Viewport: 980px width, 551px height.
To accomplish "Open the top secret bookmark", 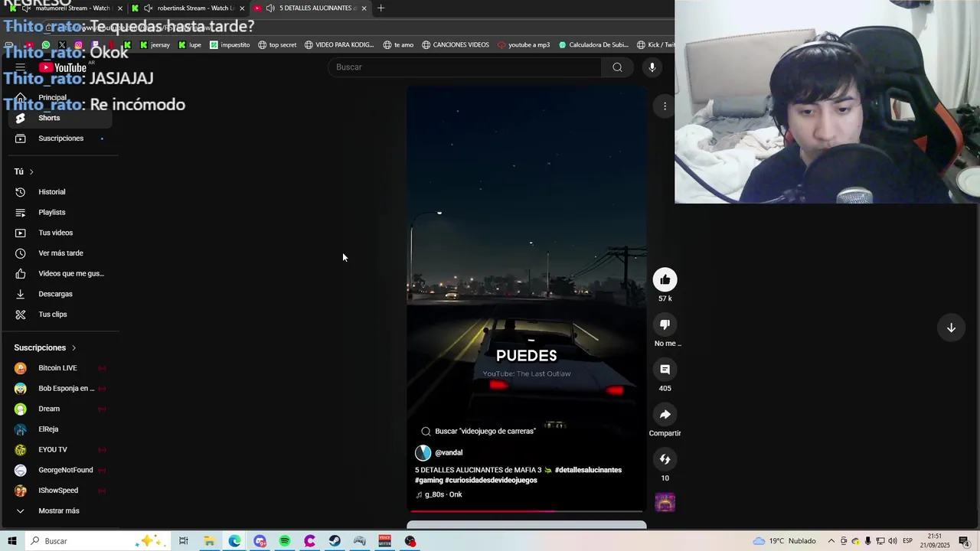I will [x=277, y=45].
